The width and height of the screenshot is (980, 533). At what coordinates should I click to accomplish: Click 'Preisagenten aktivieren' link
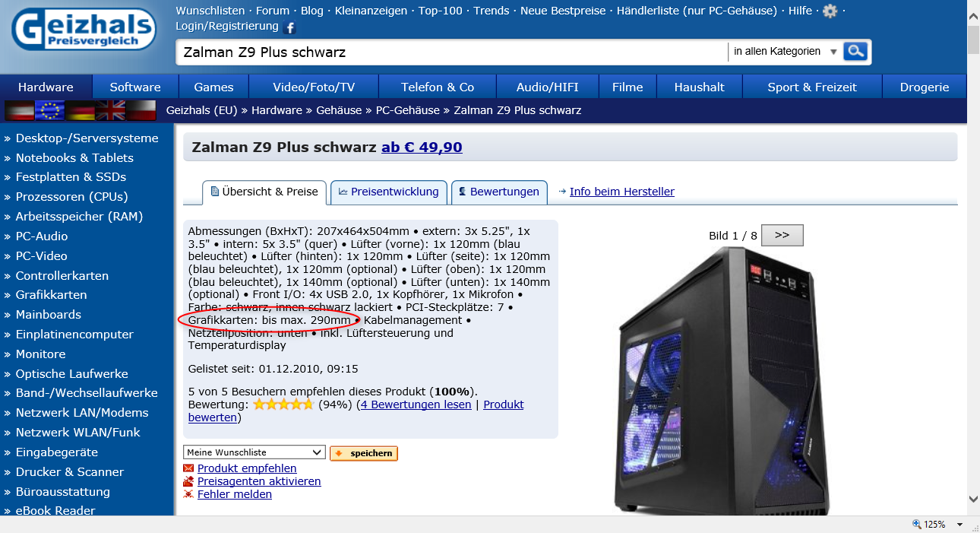click(x=259, y=481)
